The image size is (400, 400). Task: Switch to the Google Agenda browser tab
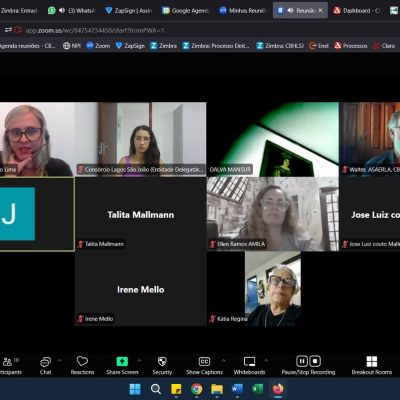click(185, 11)
